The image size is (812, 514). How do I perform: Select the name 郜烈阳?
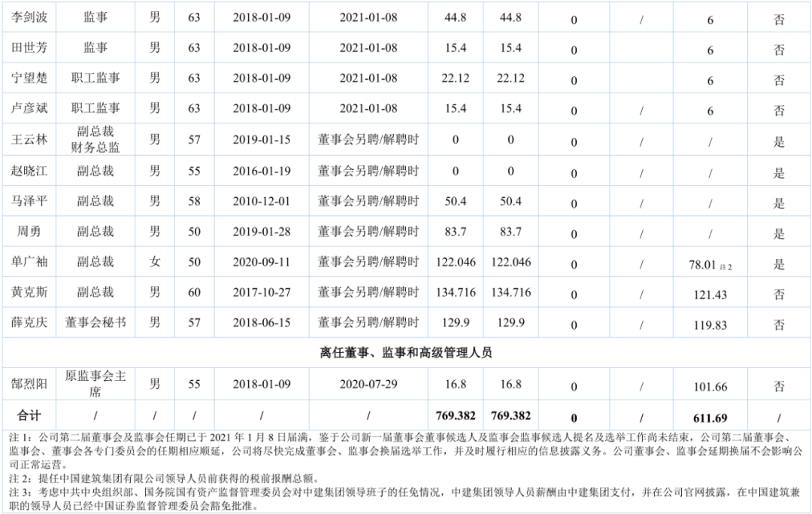coord(29,384)
